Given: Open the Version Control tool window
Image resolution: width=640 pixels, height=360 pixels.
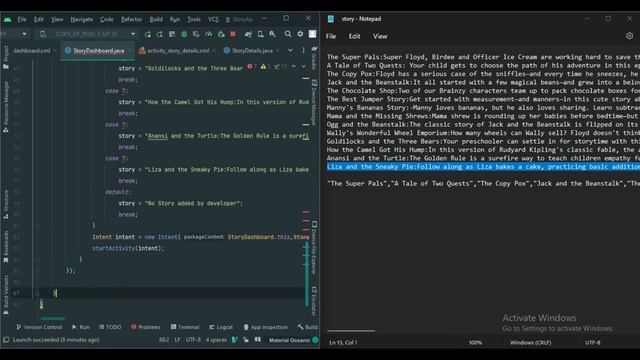Looking at the screenshot, I should tap(39, 327).
